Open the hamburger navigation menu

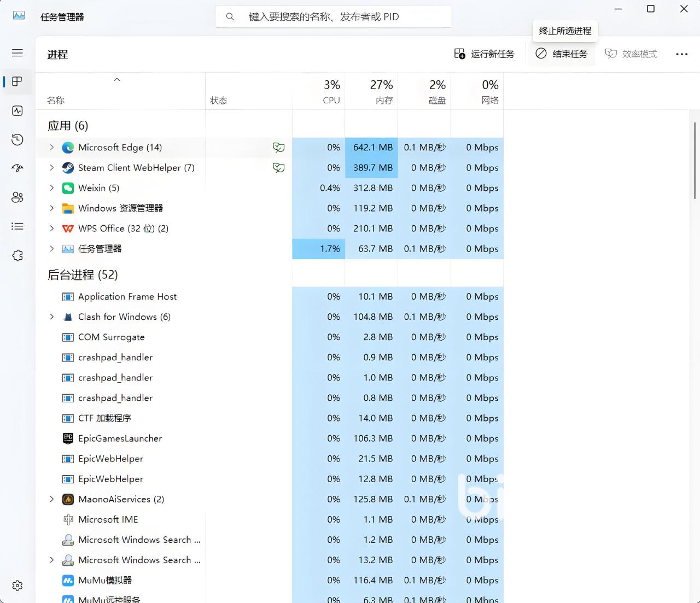17,53
